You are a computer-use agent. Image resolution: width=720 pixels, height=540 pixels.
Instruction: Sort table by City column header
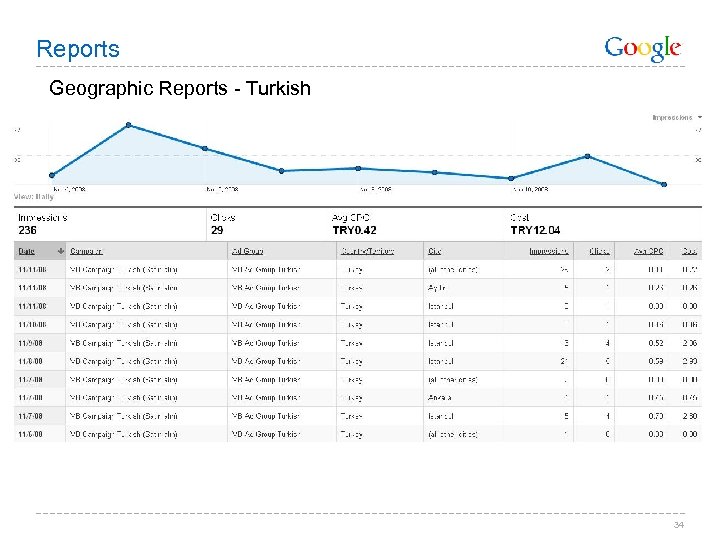click(x=434, y=251)
